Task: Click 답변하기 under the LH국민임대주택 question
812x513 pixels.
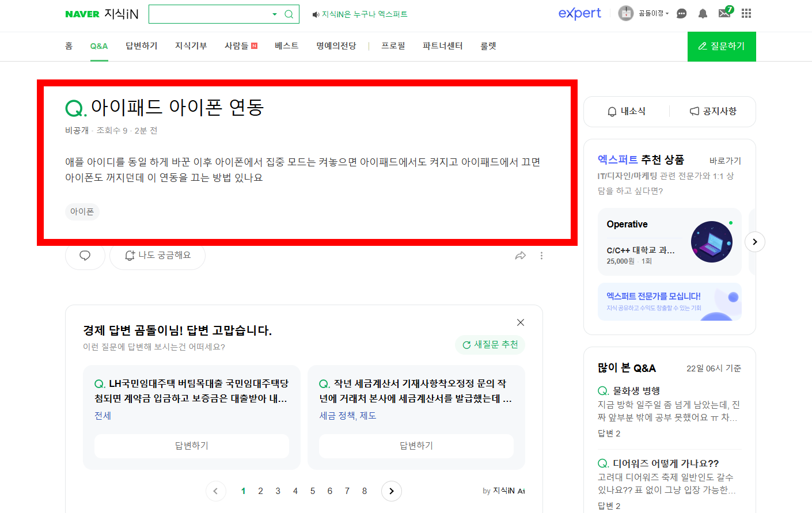Action: click(192, 446)
